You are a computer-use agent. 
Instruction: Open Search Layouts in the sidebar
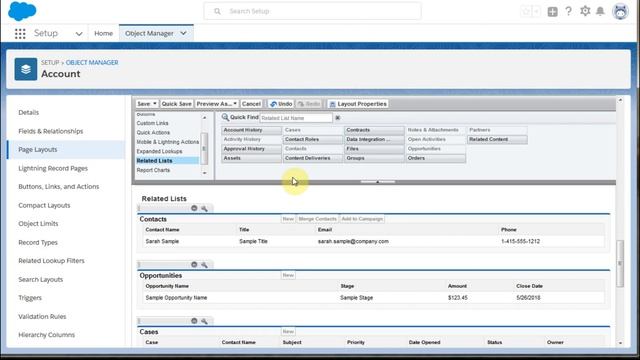coord(41,280)
